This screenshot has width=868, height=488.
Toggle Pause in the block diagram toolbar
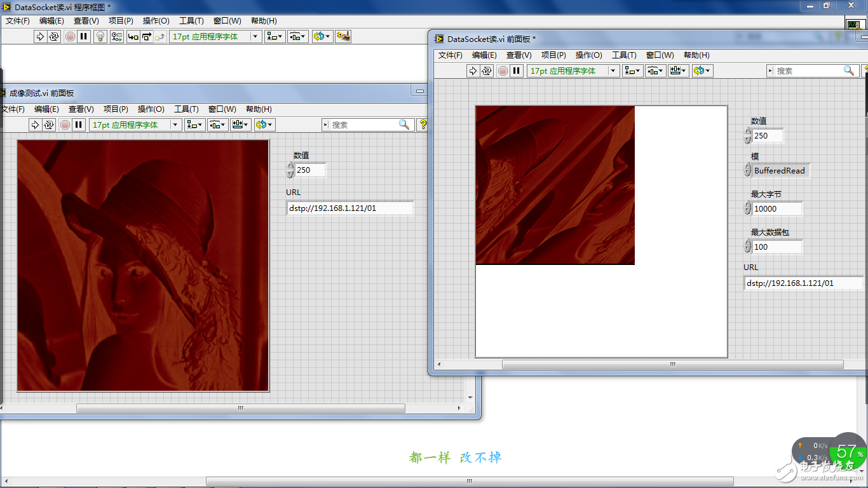click(x=84, y=37)
